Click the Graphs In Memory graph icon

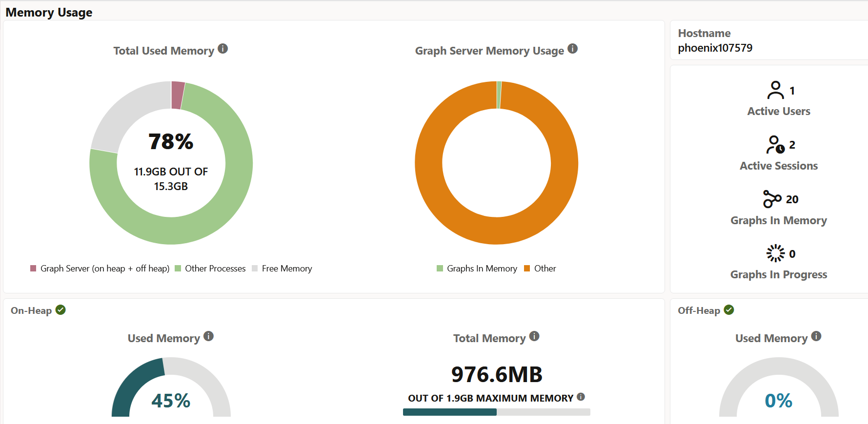pyautogui.click(x=772, y=199)
